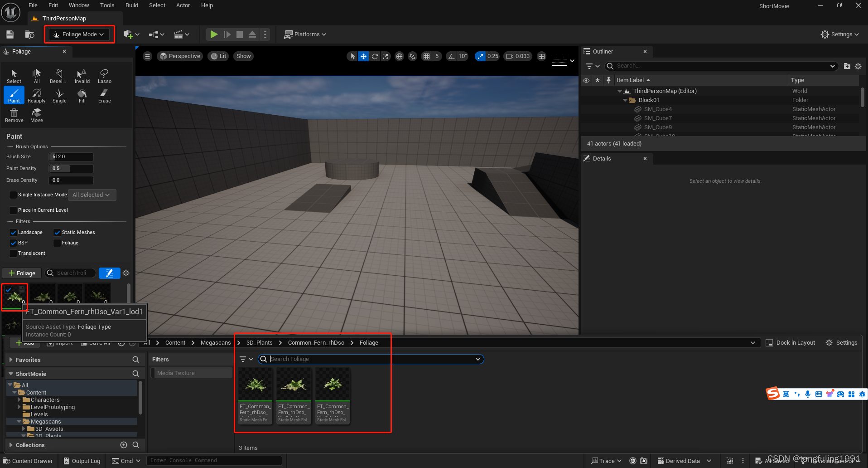Screen dimensions: 868x468
Task: Click the Move foliage tool
Action: (37, 115)
